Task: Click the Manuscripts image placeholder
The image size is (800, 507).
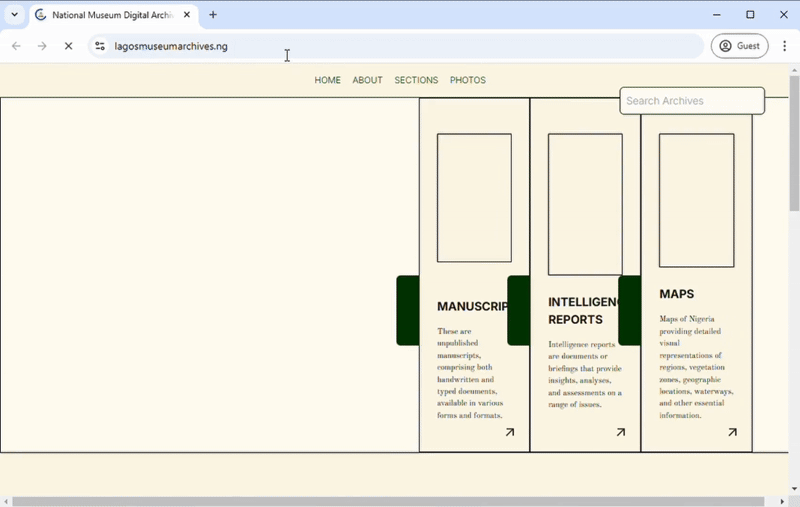Action: [474, 198]
